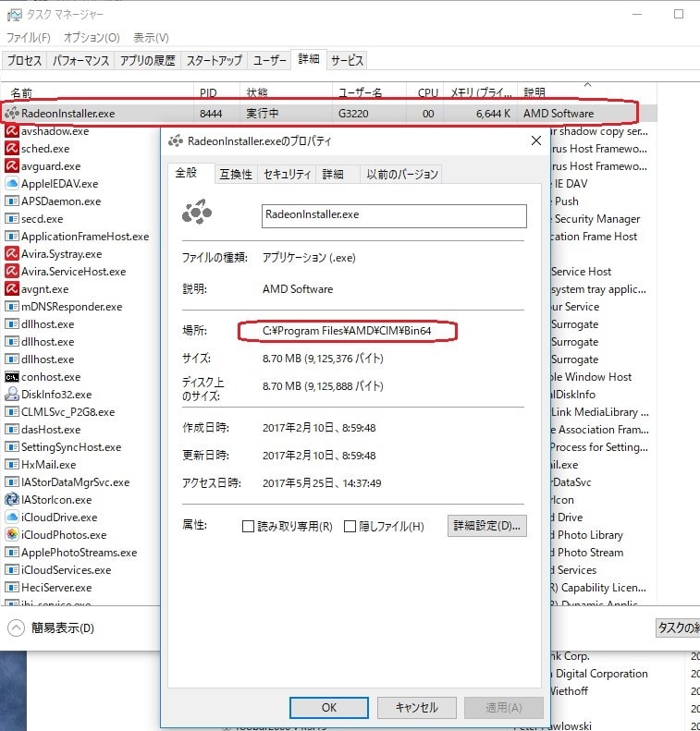Click the icon beside mDNSResponder.exe
Image resolution: width=700 pixels, height=731 pixels.
tap(12, 306)
